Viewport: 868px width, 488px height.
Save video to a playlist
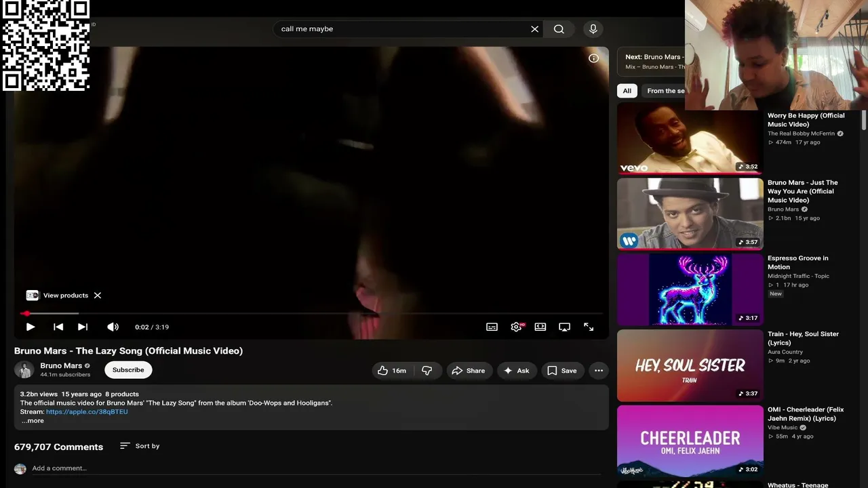[x=562, y=371]
